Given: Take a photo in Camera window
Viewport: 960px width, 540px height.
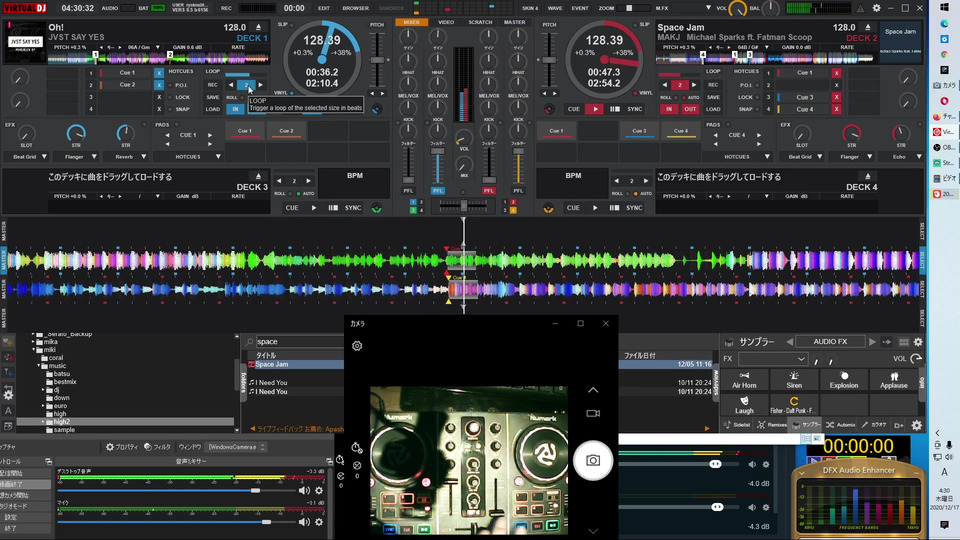Looking at the screenshot, I should click(x=593, y=460).
